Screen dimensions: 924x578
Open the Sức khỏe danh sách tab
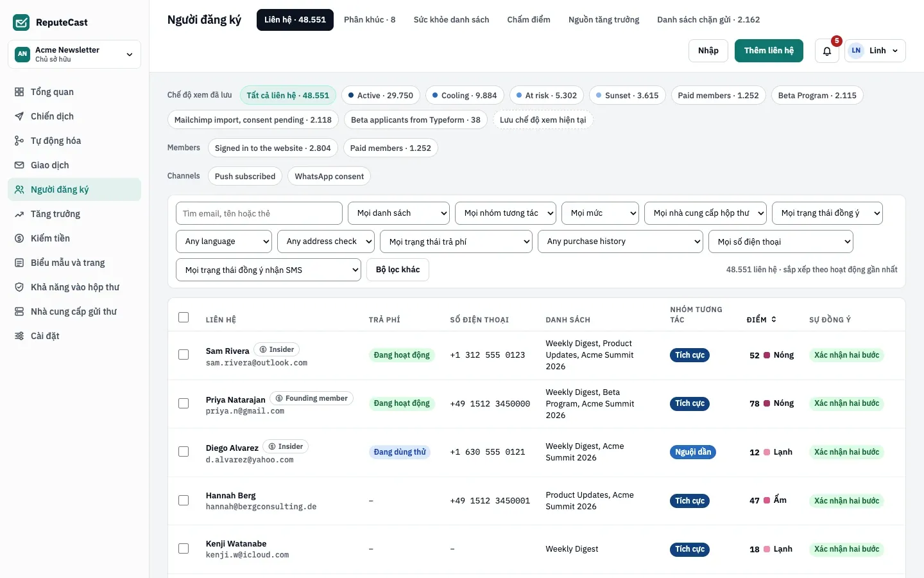[x=451, y=20]
